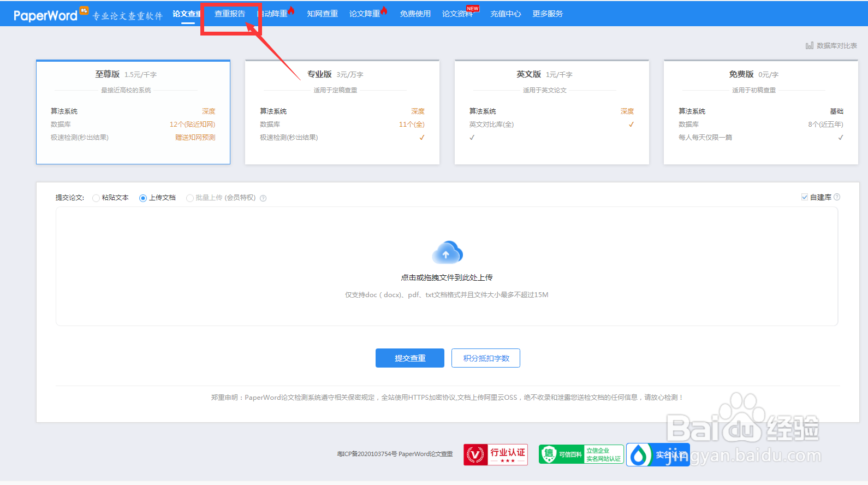
Task: Select the 英文版 plan card
Action: [552, 112]
